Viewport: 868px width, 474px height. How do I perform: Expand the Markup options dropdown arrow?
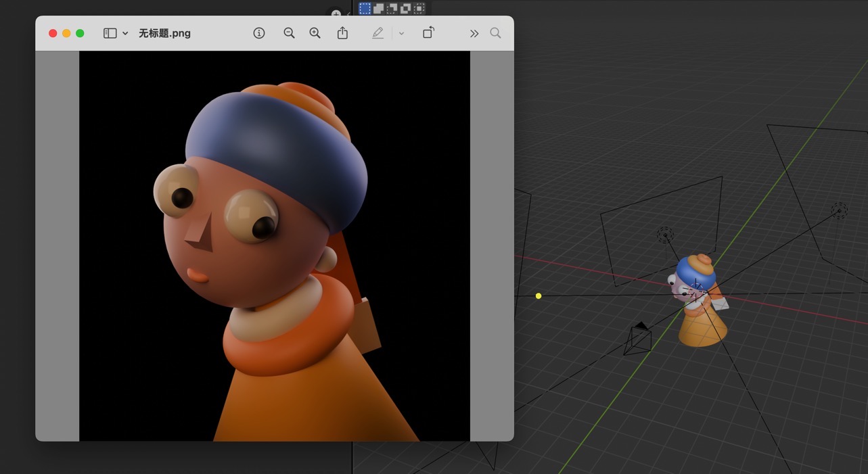[401, 33]
